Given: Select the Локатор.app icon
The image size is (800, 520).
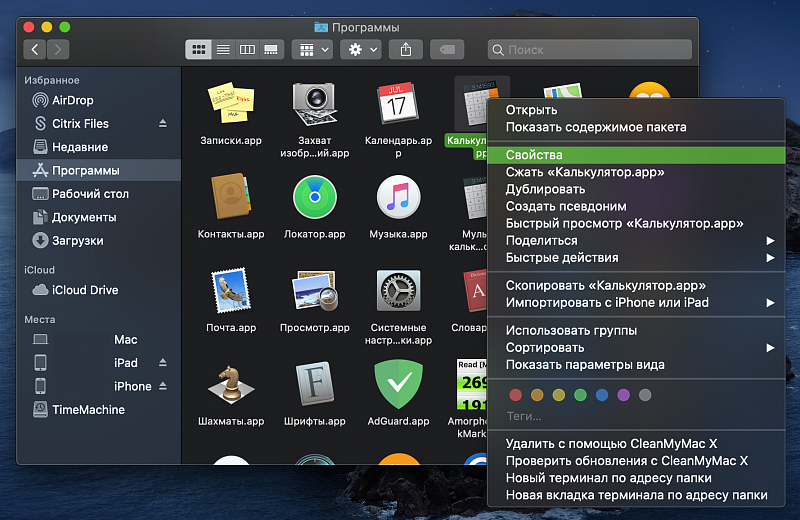Looking at the screenshot, I should pos(314,197).
